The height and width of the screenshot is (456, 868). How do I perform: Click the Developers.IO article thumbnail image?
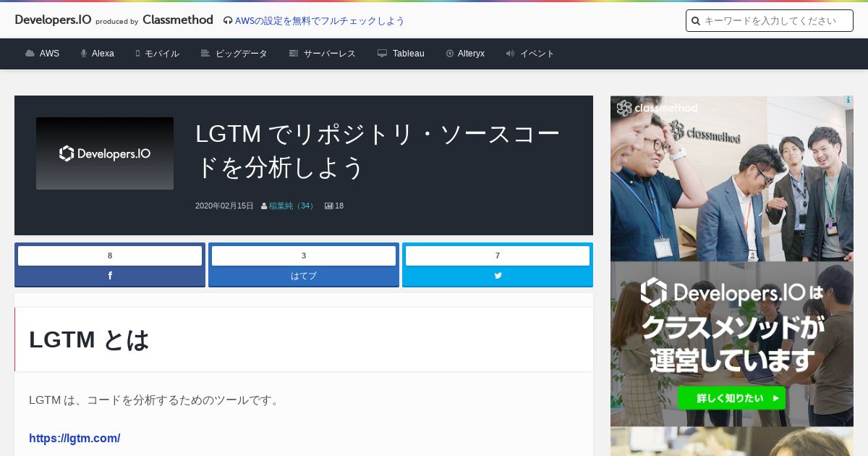coord(105,153)
